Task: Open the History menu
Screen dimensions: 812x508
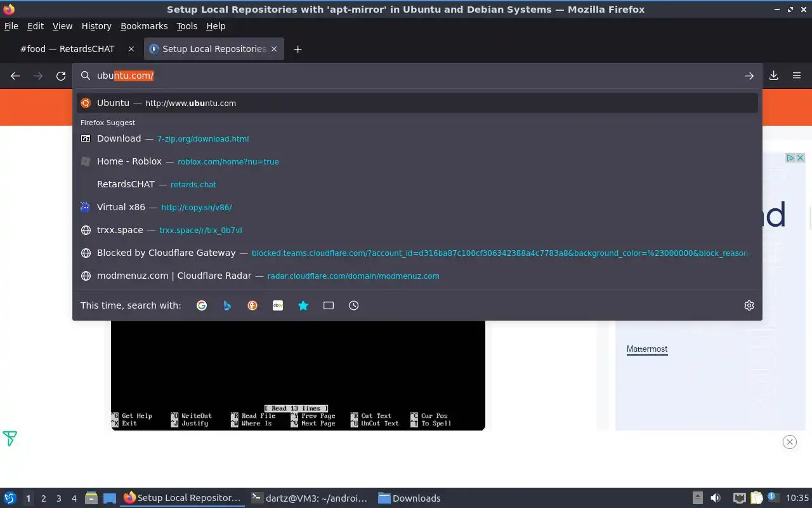Action: tap(96, 26)
